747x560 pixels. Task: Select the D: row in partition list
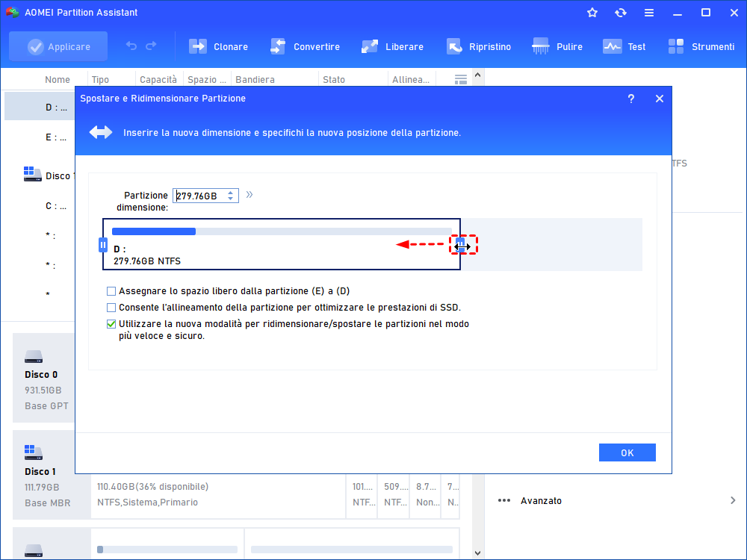(x=40, y=107)
